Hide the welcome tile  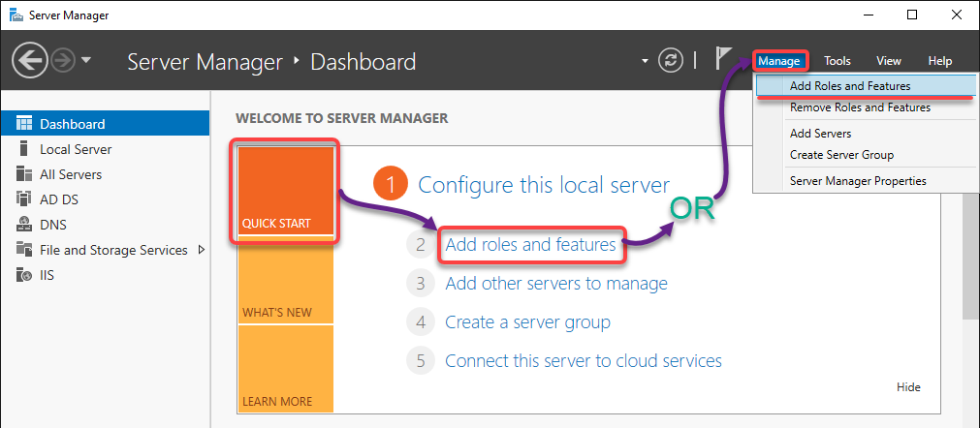pyautogui.click(x=908, y=386)
